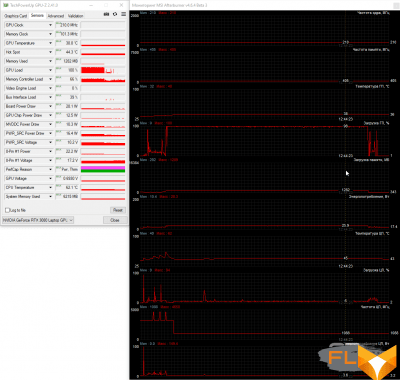This screenshot has height=380, width=400.
Task: Click the Memory Used value field
Action: pyautogui.click(x=67, y=61)
